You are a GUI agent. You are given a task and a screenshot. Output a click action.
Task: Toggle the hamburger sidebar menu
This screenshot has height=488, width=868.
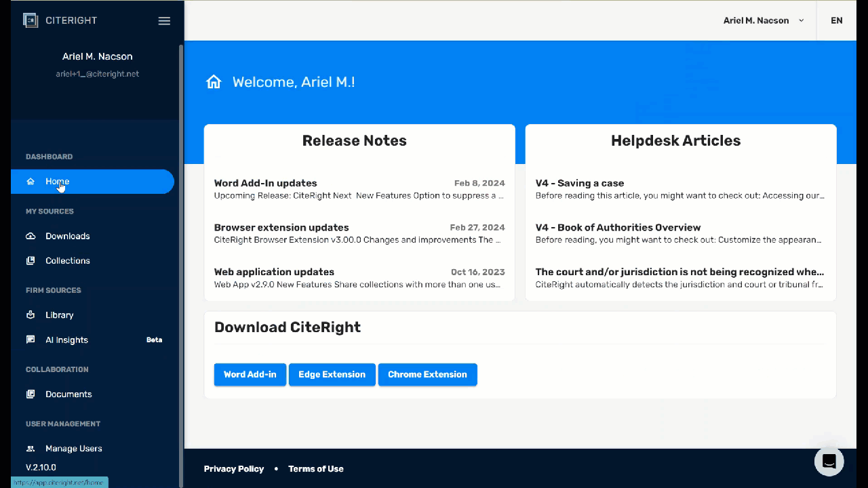[164, 20]
